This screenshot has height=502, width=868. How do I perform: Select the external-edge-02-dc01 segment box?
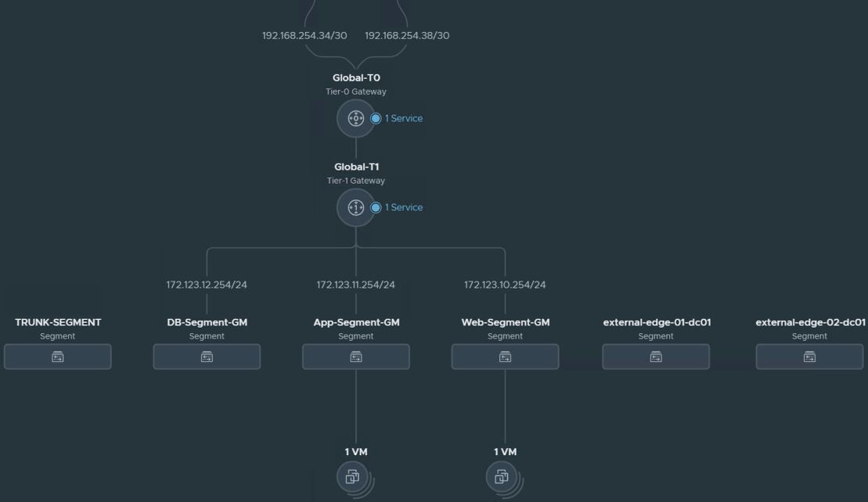[x=809, y=357]
